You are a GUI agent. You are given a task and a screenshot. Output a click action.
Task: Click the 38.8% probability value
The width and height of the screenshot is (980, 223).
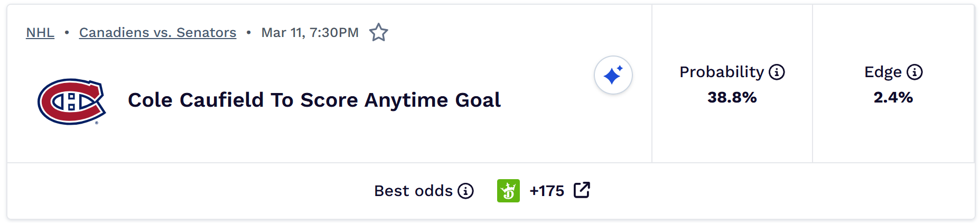pos(732,97)
